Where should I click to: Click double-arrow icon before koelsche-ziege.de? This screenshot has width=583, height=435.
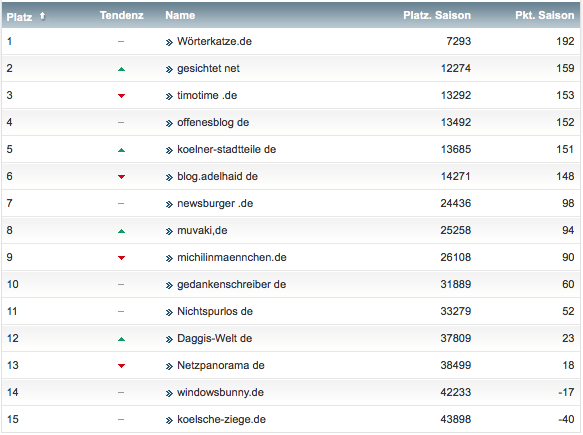tap(169, 420)
